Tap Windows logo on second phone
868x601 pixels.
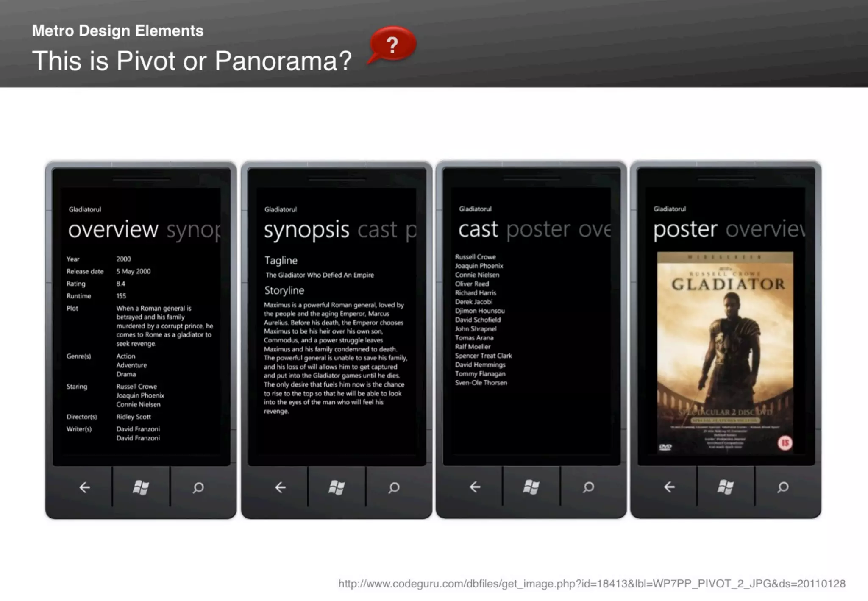[337, 487]
